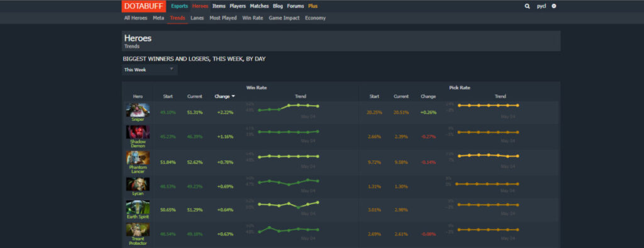This screenshot has height=248, width=644.
Task: Click Treant Protector's +0.63% change value
Action: [x=226, y=234]
